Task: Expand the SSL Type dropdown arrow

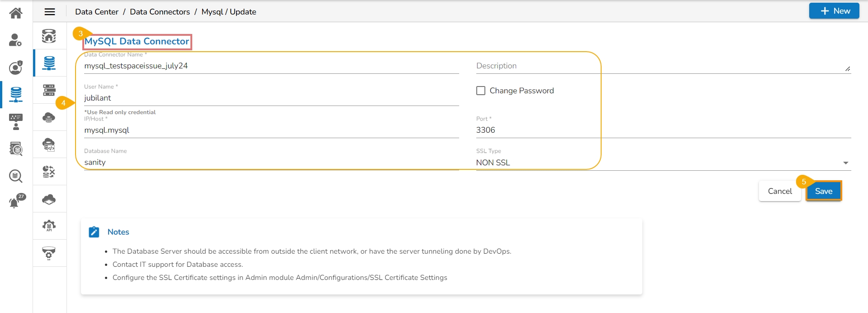Action: click(x=845, y=163)
